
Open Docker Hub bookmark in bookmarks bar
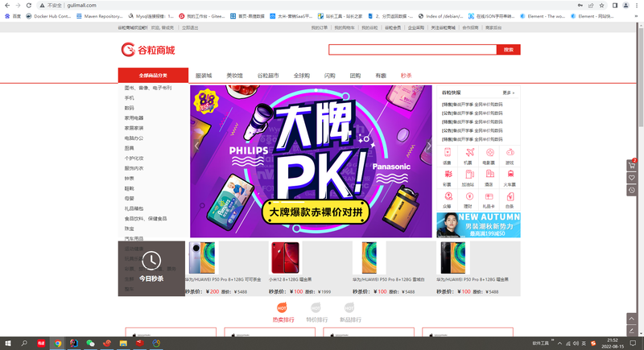pos(48,16)
